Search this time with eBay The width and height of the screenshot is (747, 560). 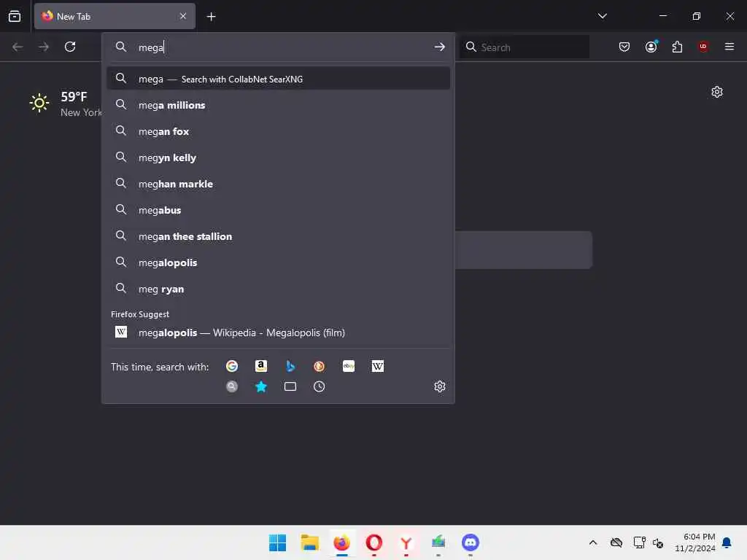(349, 366)
